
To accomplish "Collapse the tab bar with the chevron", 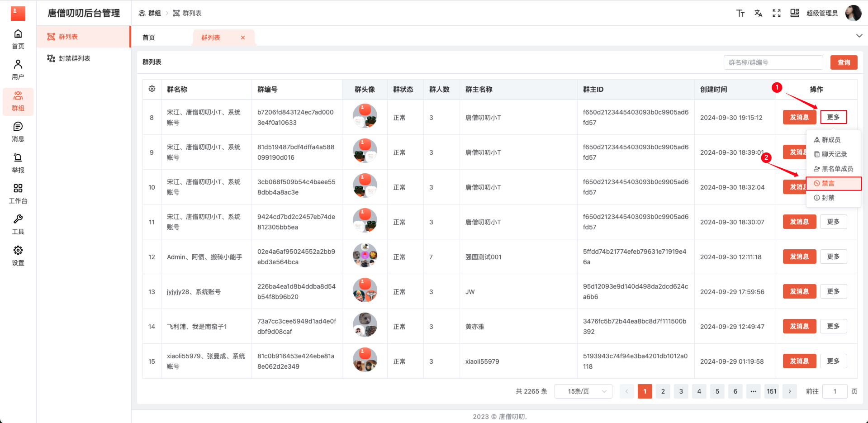I will point(859,35).
